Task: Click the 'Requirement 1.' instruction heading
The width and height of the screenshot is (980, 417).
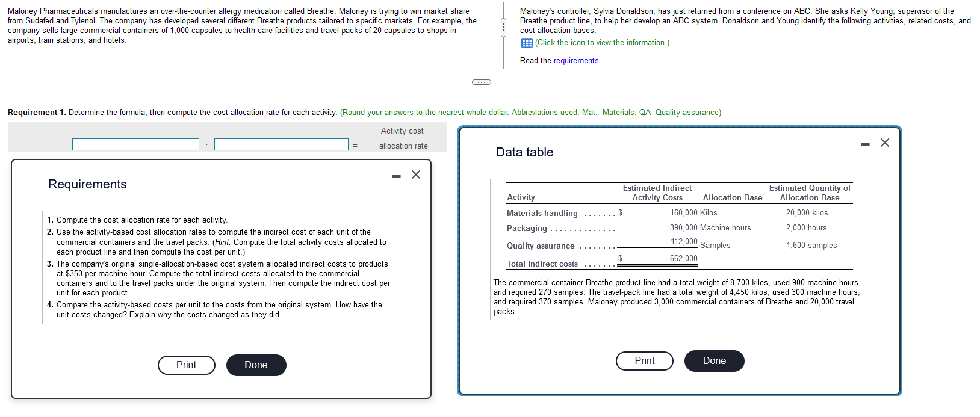Action: point(37,113)
